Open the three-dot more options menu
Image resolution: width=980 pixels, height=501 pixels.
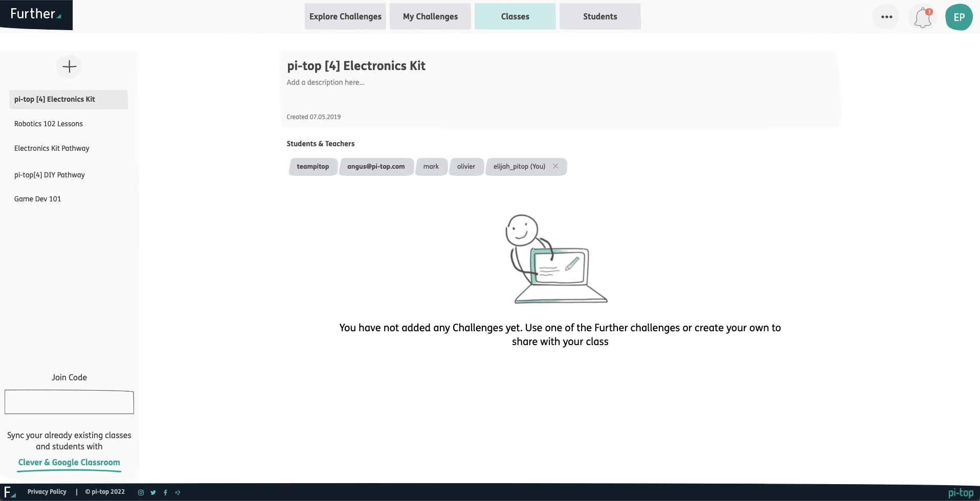click(886, 17)
